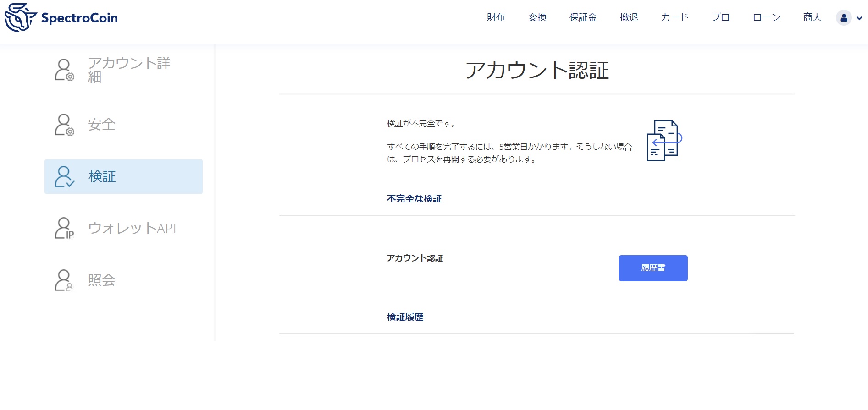Open the カード cards menu item
Screen dimensions: 868x410
coord(674,17)
